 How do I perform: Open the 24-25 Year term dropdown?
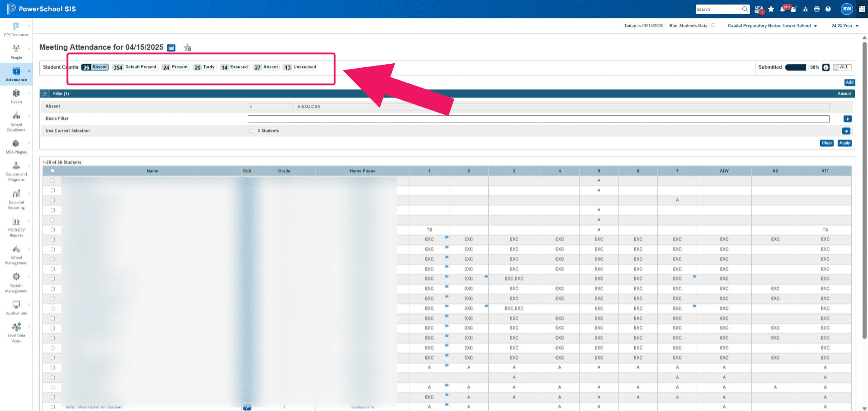[x=844, y=26]
